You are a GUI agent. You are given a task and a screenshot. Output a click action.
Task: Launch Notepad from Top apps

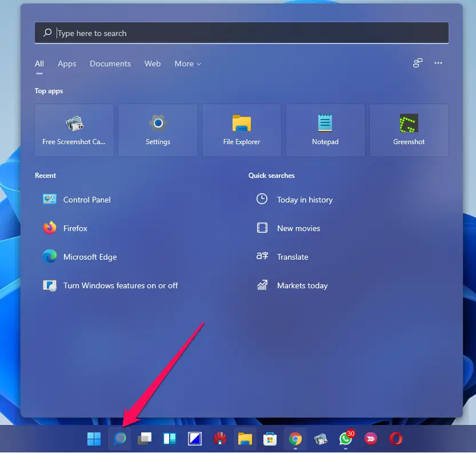pyautogui.click(x=325, y=130)
